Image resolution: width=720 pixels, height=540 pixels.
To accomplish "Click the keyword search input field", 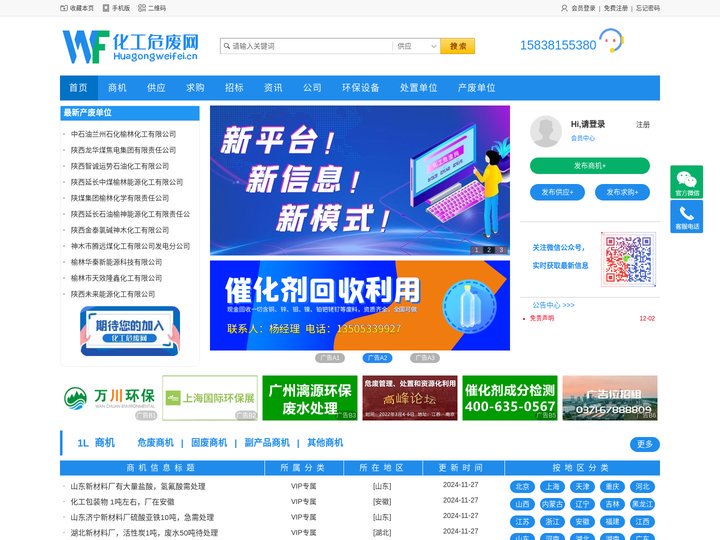I will tap(307, 46).
